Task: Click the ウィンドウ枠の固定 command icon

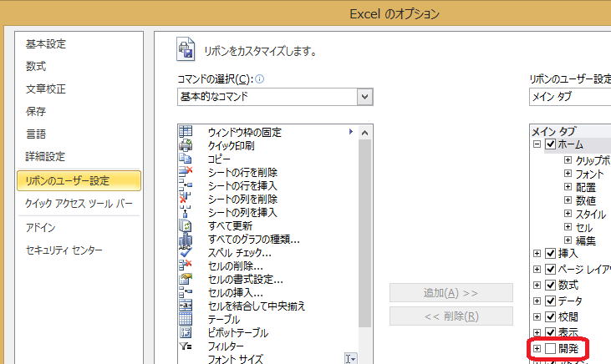Action: pyautogui.click(x=186, y=132)
